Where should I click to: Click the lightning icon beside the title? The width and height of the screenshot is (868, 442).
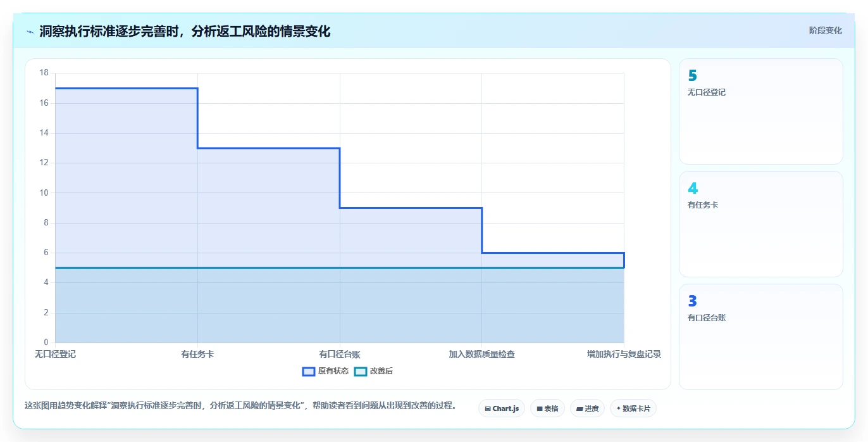30,32
